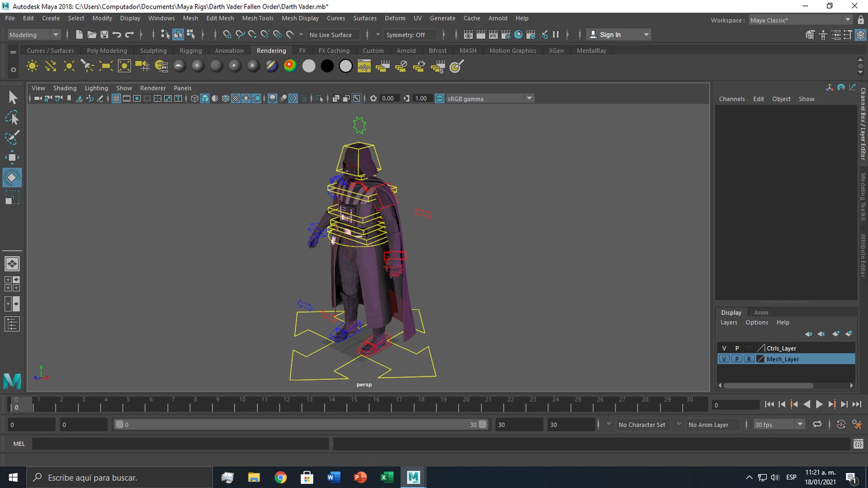
Task: Open the viewport Shading menu
Action: coord(65,88)
